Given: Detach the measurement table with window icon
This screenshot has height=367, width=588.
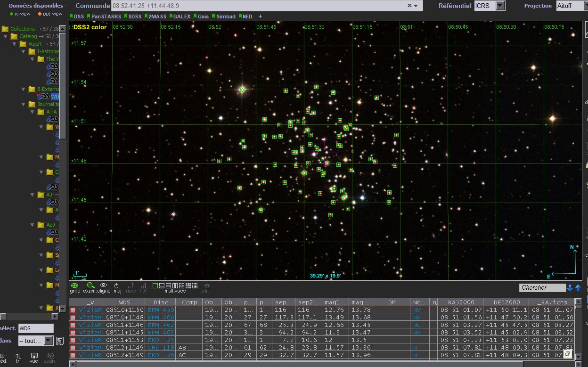Looking at the screenshot, I should (568, 354).
